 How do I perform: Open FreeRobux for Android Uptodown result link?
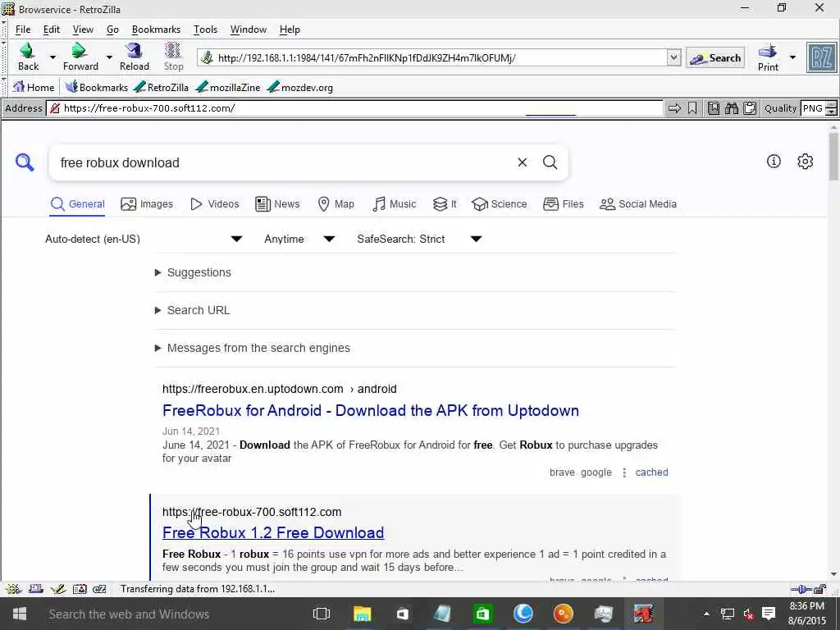pyautogui.click(x=371, y=410)
